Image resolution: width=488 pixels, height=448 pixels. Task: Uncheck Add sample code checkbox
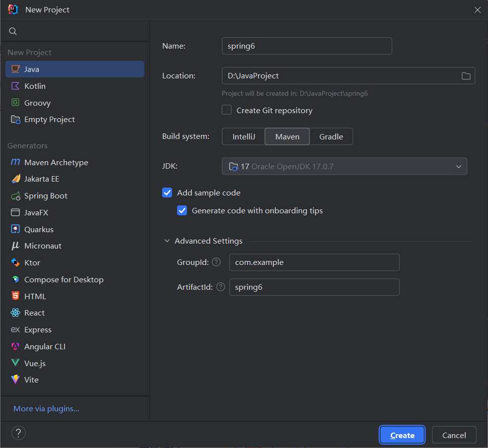coord(167,192)
